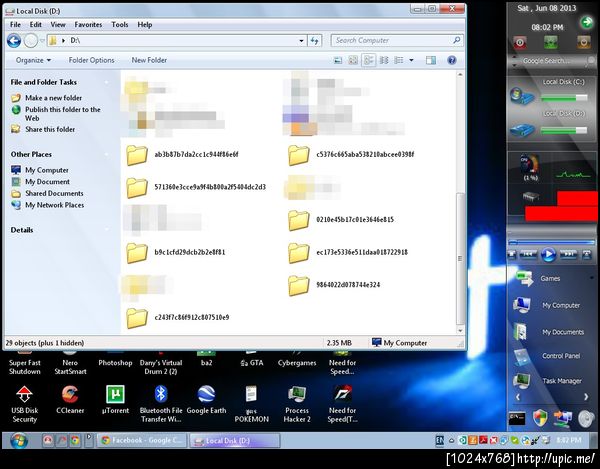Select folder 9864022d078744e324
Image resolution: width=600 pixels, height=469 pixels.
click(x=334, y=285)
